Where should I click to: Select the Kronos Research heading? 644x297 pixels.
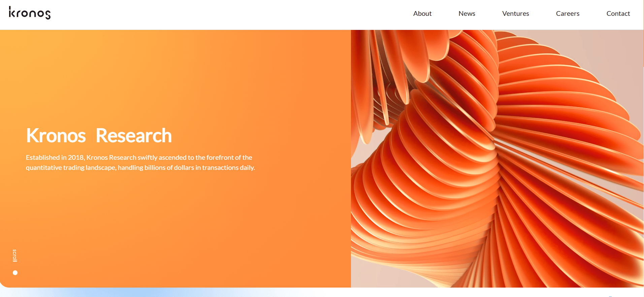pos(99,136)
